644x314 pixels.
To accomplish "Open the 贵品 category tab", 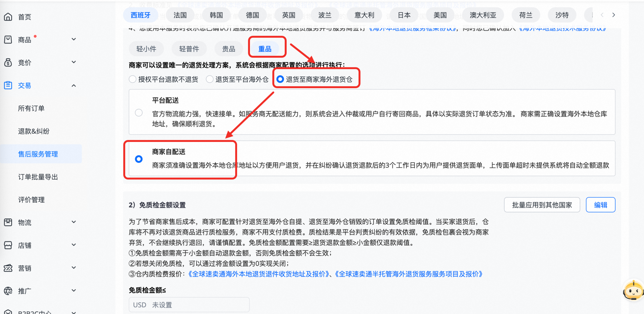I will coord(228,49).
